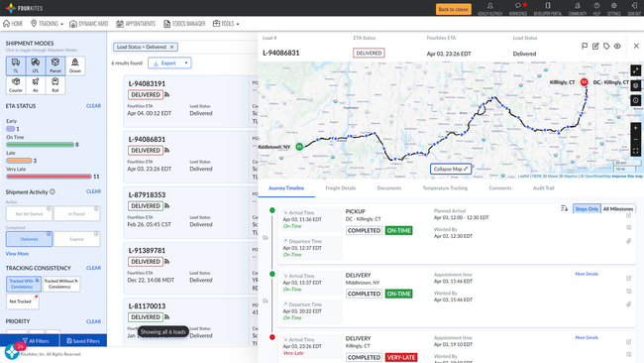Open the map layers icon
This screenshot has width=644, height=363.
tap(635, 85)
